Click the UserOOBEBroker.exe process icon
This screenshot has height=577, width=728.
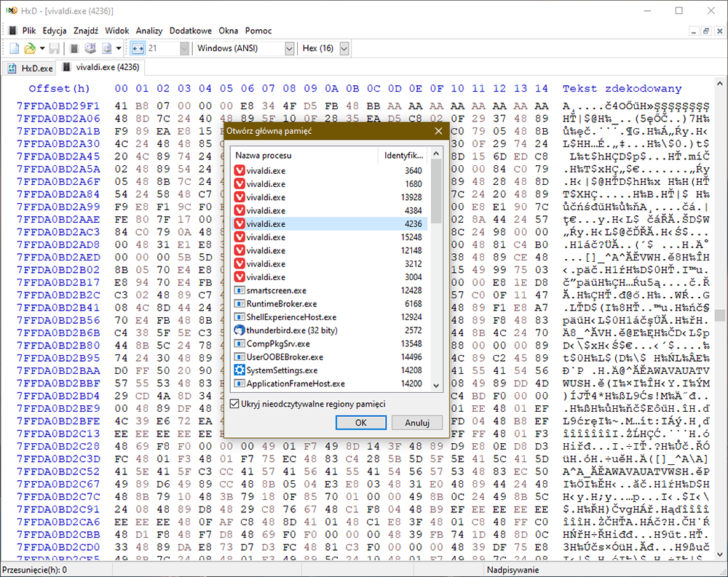pyautogui.click(x=240, y=357)
